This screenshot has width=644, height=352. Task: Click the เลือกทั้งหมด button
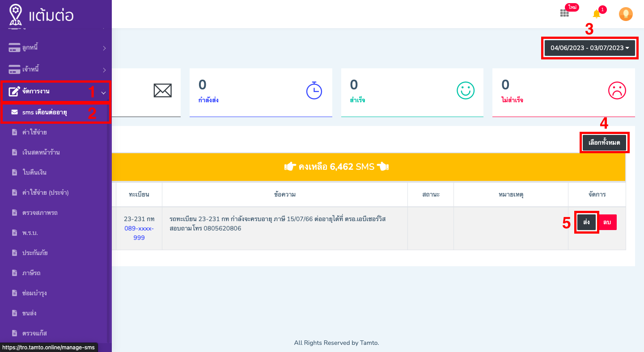pyautogui.click(x=604, y=142)
